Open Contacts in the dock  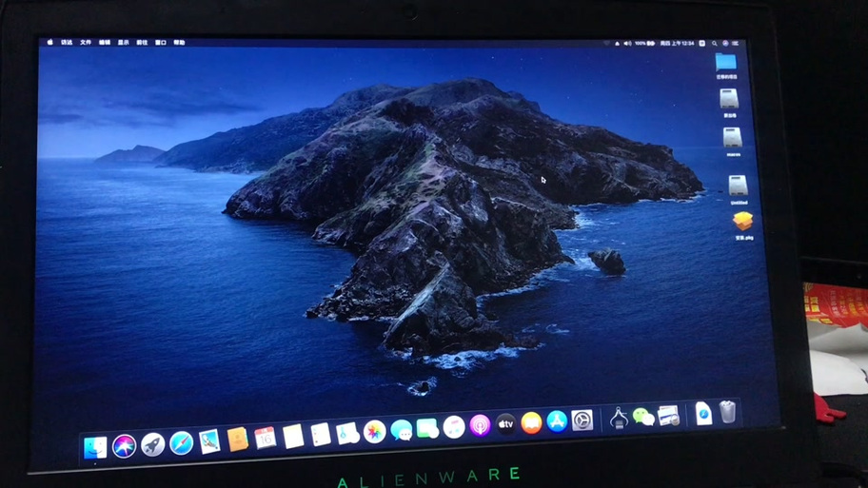click(238, 439)
